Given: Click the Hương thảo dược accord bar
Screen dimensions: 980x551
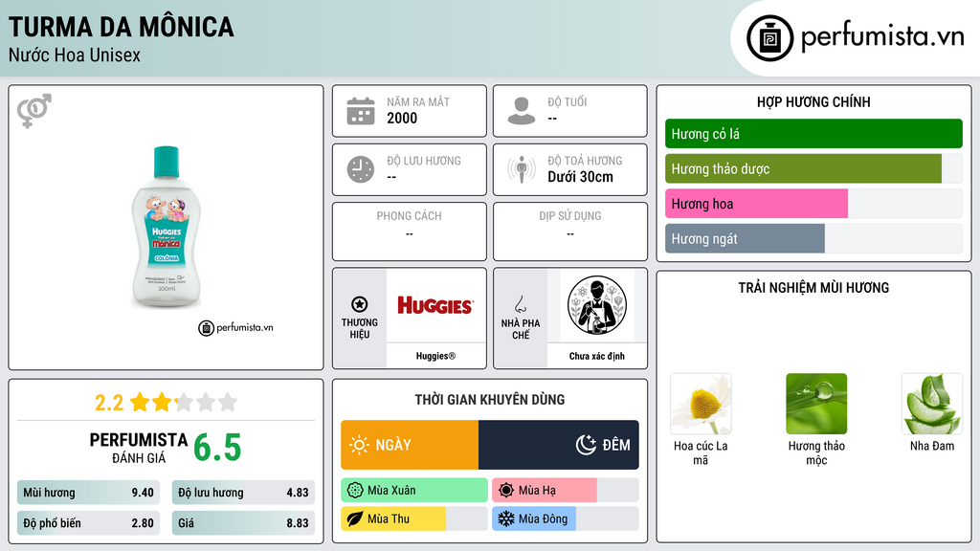Looking at the screenshot, I should [813, 168].
